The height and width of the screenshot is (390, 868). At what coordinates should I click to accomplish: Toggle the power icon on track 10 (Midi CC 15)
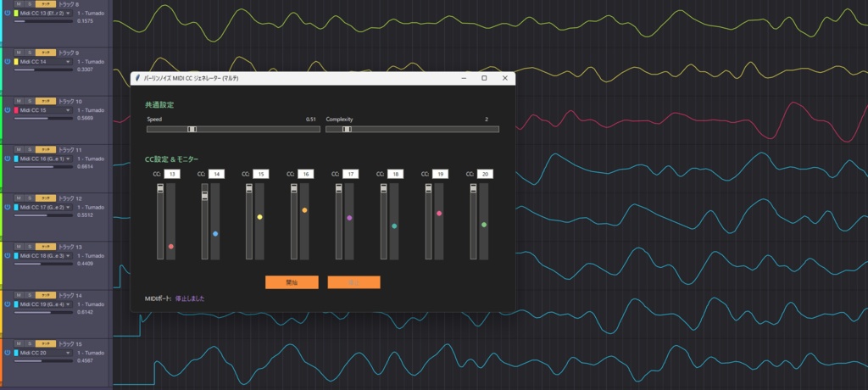pos(7,110)
